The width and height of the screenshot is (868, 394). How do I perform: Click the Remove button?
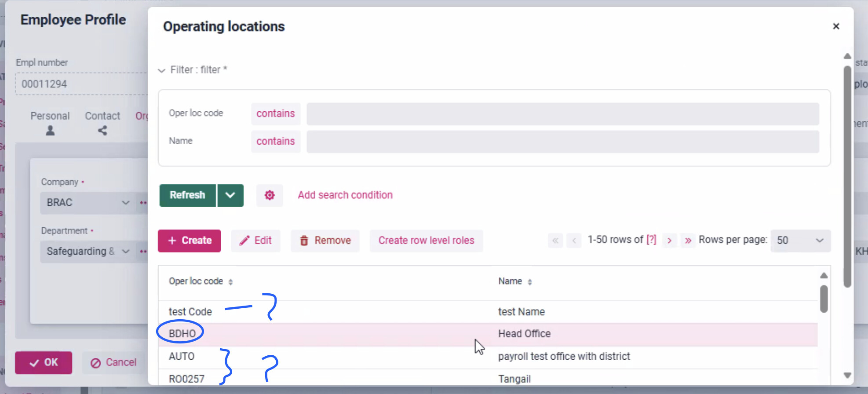coord(325,241)
